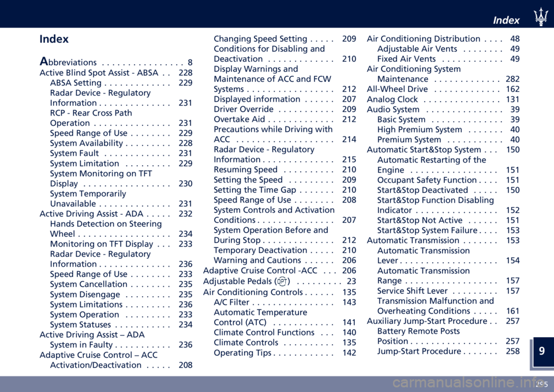Open the System Availability entry
Image resolution: width=554 pixels, height=392 pixels.
point(121,143)
